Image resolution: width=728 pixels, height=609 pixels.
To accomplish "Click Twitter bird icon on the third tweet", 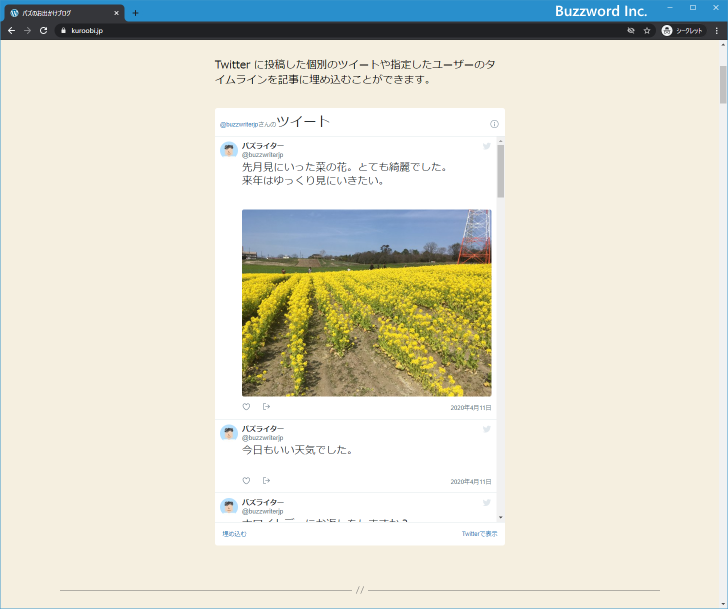I will click(x=487, y=503).
